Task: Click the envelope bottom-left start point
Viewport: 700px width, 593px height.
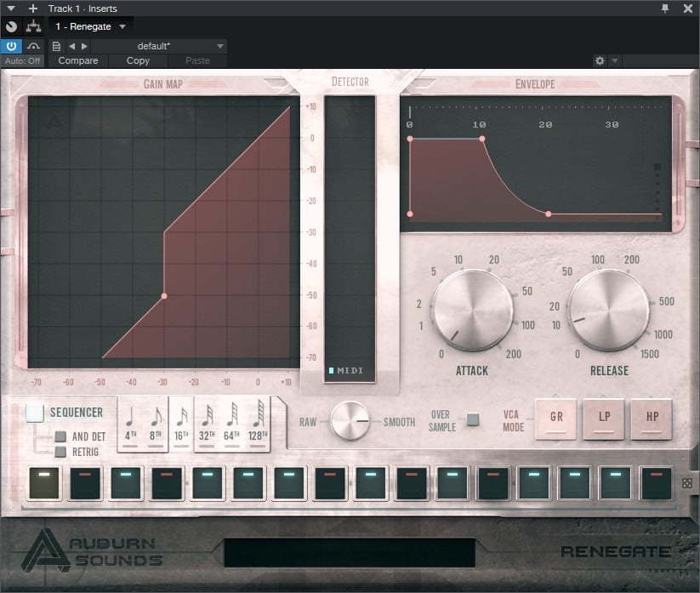Action: pyautogui.click(x=410, y=214)
